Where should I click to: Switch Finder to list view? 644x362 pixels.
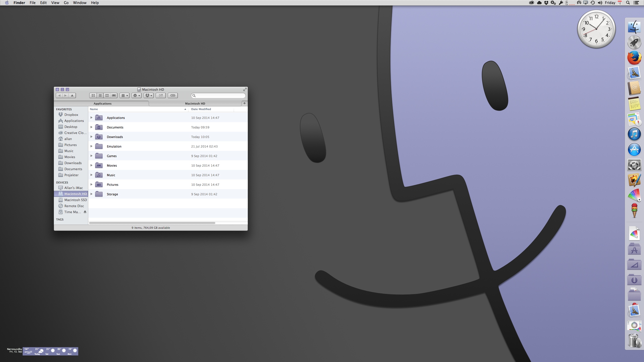pos(100,96)
